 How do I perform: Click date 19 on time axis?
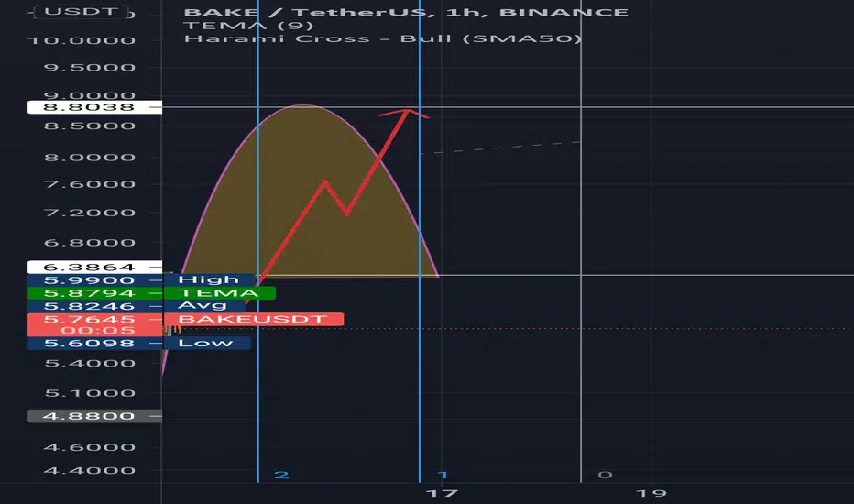pyautogui.click(x=651, y=494)
